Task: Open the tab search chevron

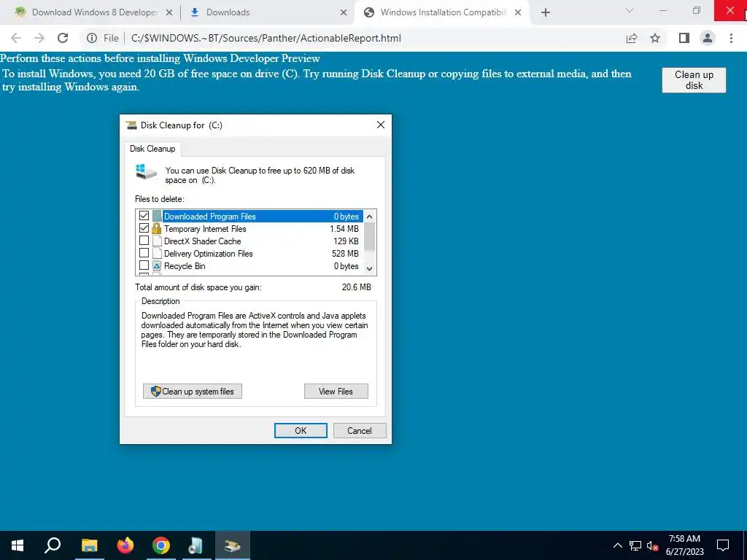Action: click(x=630, y=10)
